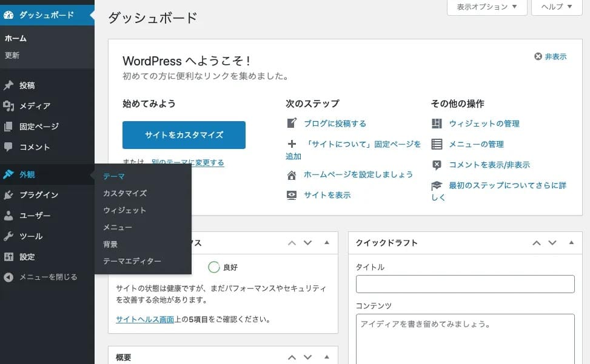Open the ブログに投稿する link
590x364 pixels.
pyautogui.click(x=335, y=124)
